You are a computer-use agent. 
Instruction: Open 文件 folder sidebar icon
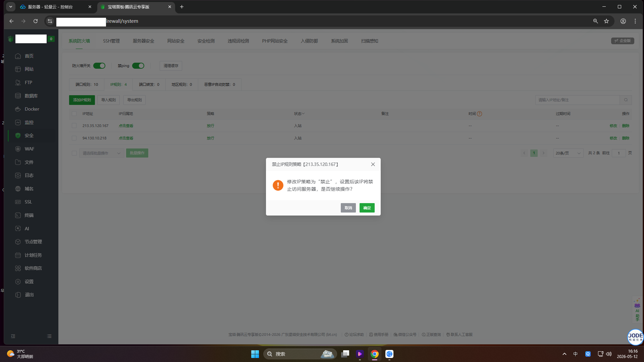tap(18, 162)
